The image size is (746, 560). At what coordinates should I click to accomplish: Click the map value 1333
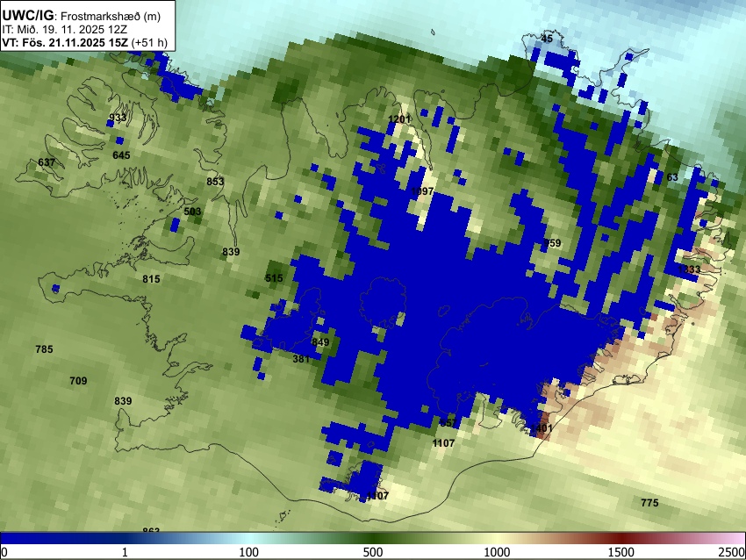click(689, 269)
